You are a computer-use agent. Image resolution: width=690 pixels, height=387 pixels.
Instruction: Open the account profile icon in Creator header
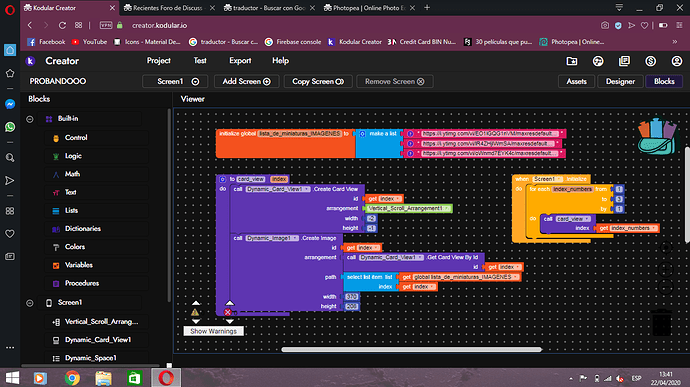click(x=676, y=61)
